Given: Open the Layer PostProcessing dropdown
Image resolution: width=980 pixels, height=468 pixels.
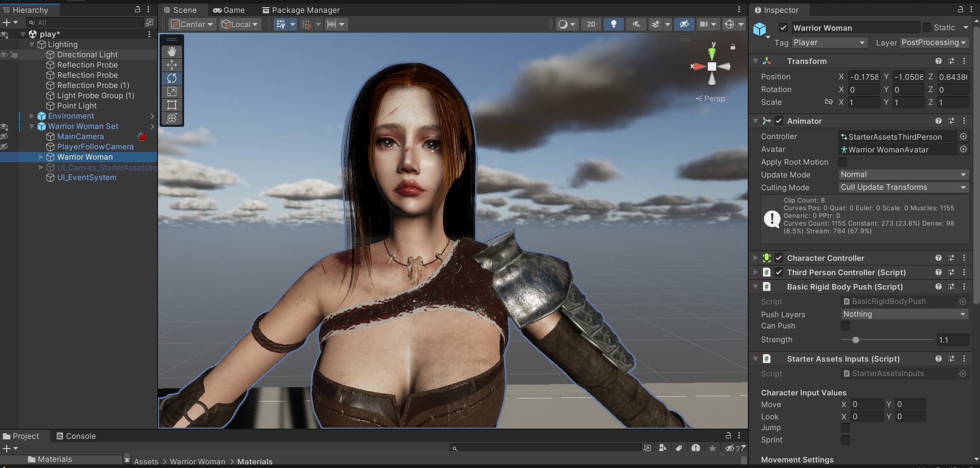Looking at the screenshot, I should (x=934, y=42).
